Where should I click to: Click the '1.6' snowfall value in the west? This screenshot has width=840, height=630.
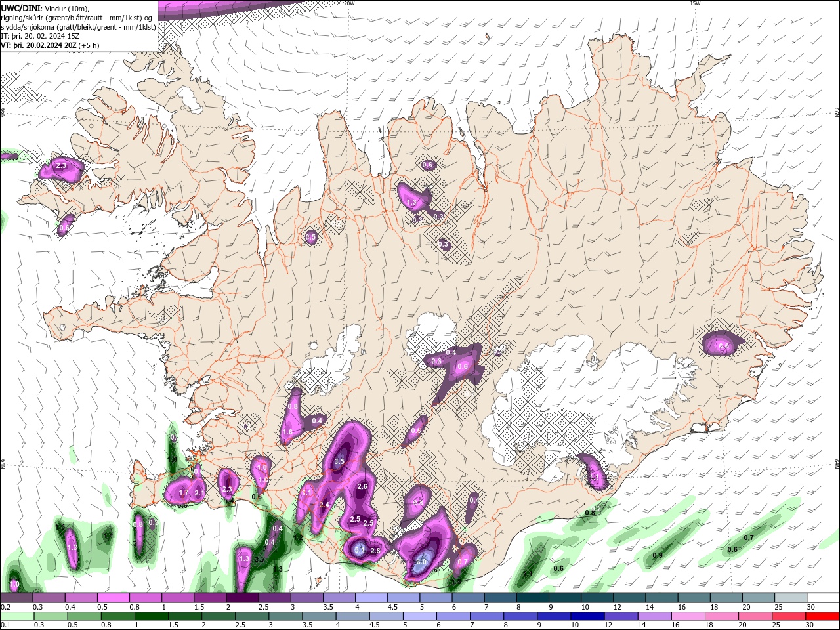point(287,432)
